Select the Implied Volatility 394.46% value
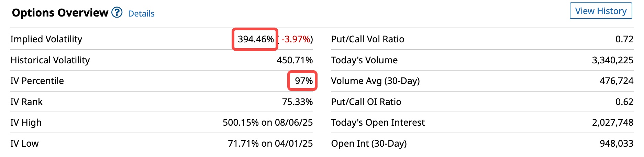This screenshot has width=644, height=157. pos(256,39)
